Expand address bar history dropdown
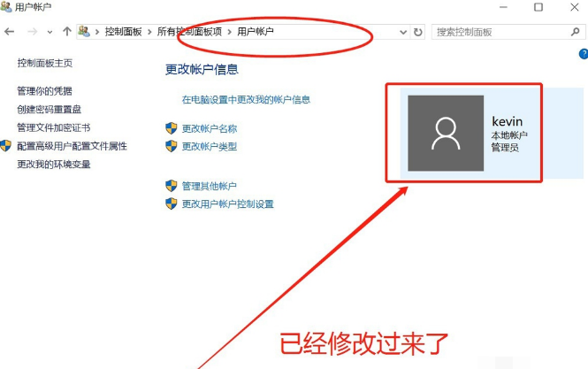Image resolution: width=588 pixels, height=369 pixels. pos(403,32)
